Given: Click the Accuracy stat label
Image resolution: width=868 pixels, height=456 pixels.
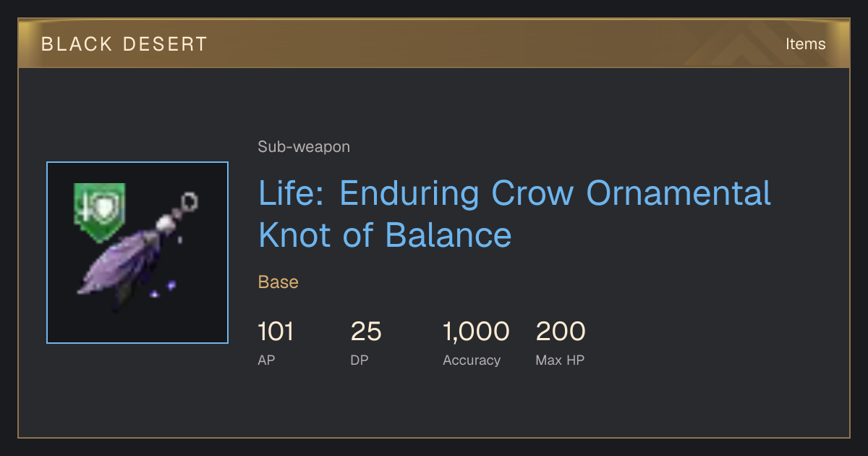Looking at the screenshot, I should click(x=472, y=360).
